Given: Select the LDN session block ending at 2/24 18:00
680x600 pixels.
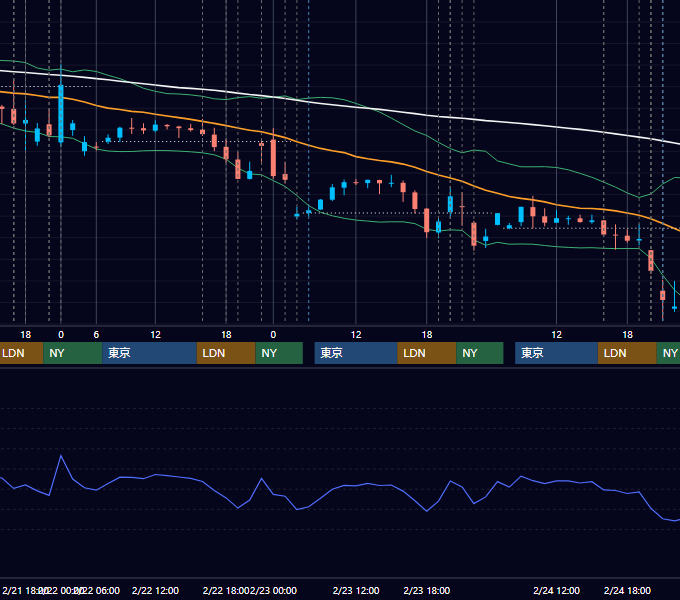Looking at the screenshot, I should coord(627,353).
